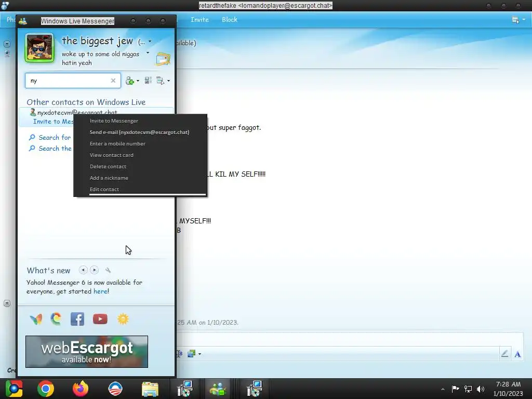Viewport: 532px width, 399px height.
Task: Open the YouTube tab icon
Action: [100, 320]
